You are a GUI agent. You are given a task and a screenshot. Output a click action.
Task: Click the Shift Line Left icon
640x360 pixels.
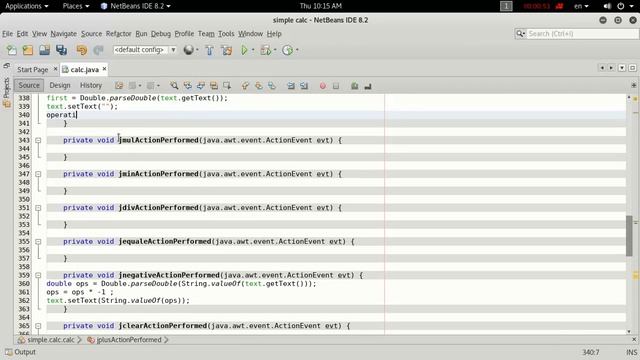tap(291, 86)
